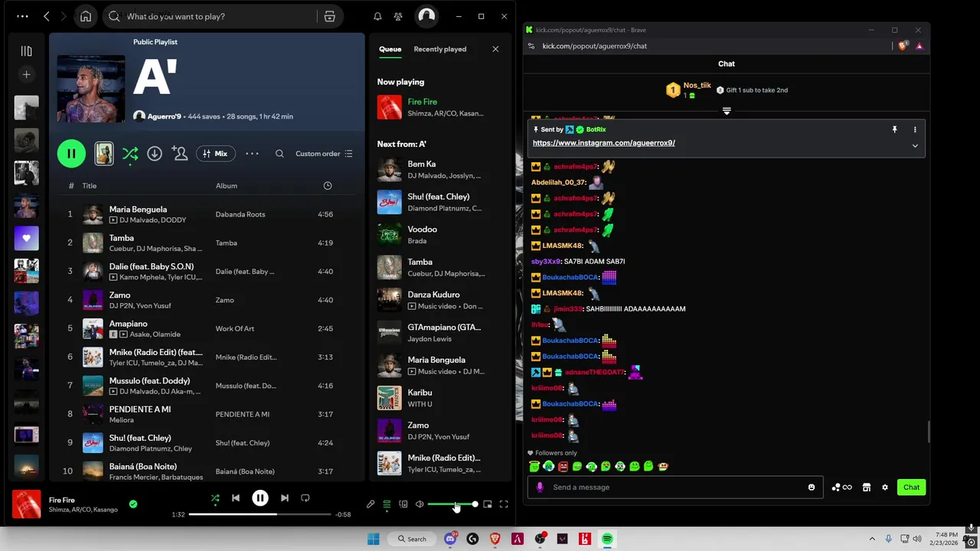980x551 pixels.
Task: Adjust the Spotify volume slider
Action: [452, 504]
